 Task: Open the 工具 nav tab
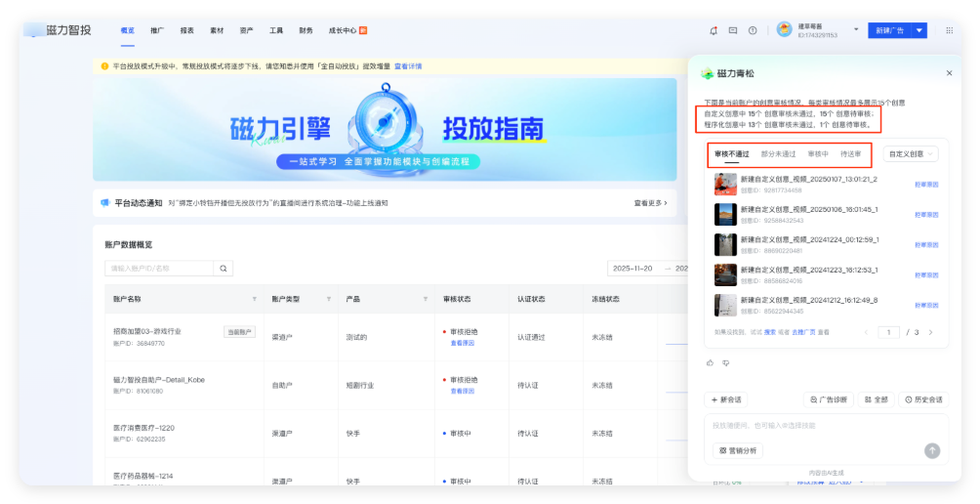coord(276,30)
